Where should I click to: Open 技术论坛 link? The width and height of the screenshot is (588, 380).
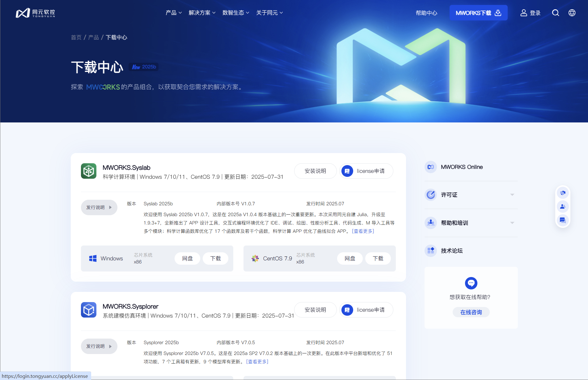click(452, 251)
